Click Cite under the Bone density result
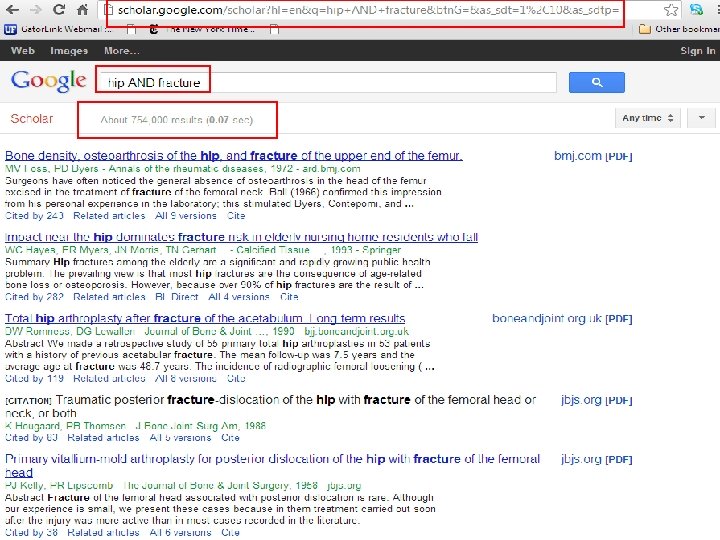Image resolution: width=720 pixels, height=540 pixels. tap(236, 216)
